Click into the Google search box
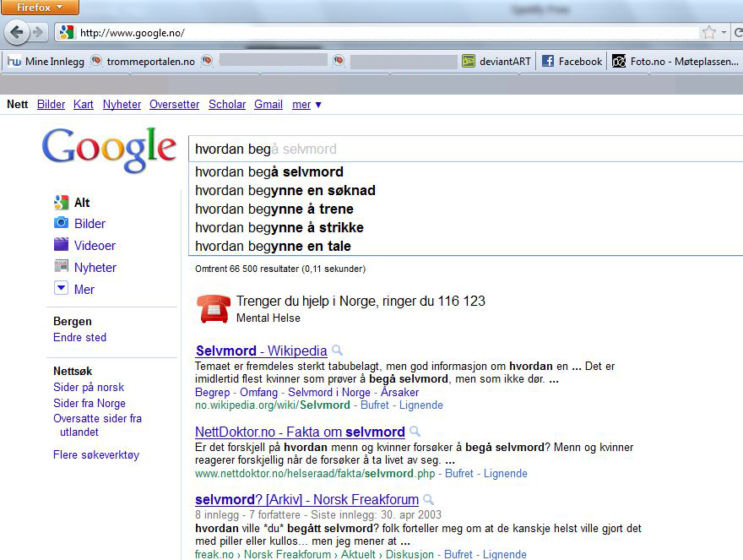 coord(466,149)
